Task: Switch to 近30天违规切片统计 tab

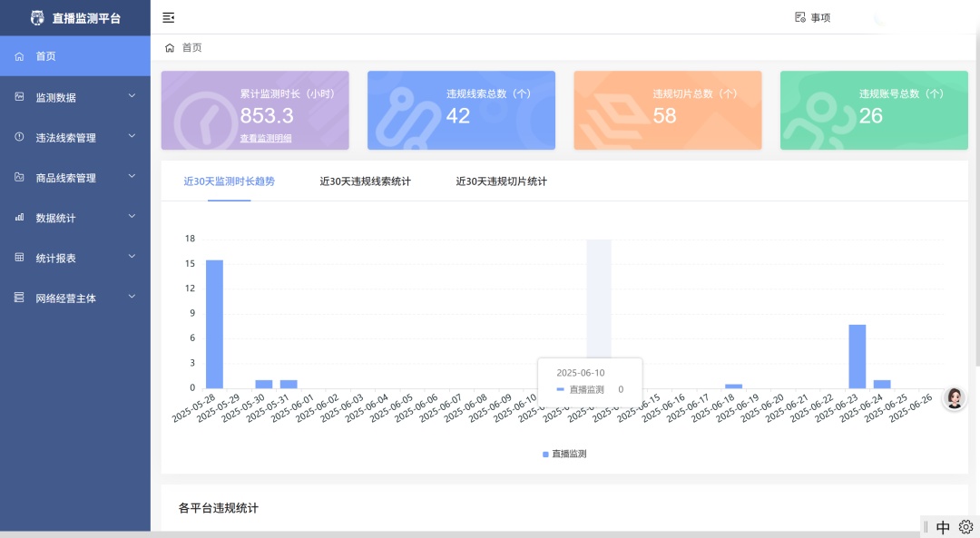Action: pyautogui.click(x=501, y=181)
